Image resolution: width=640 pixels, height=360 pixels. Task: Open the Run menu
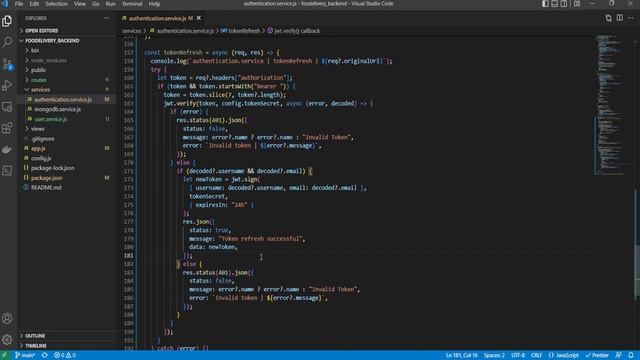pyautogui.click(x=110, y=4)
